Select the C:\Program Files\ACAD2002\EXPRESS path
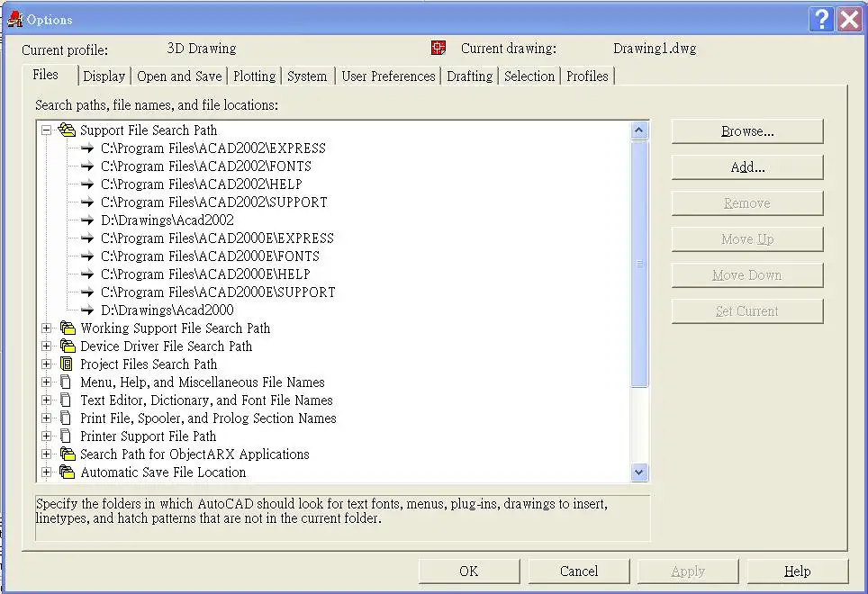Screen dimensions: 868x594 pyautogui.click(x=213, y=148)
